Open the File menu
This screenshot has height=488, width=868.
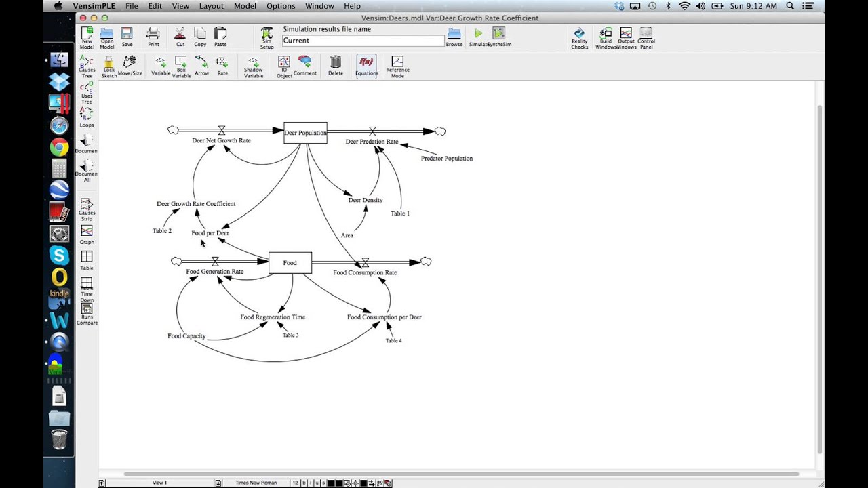click(132, 6)
